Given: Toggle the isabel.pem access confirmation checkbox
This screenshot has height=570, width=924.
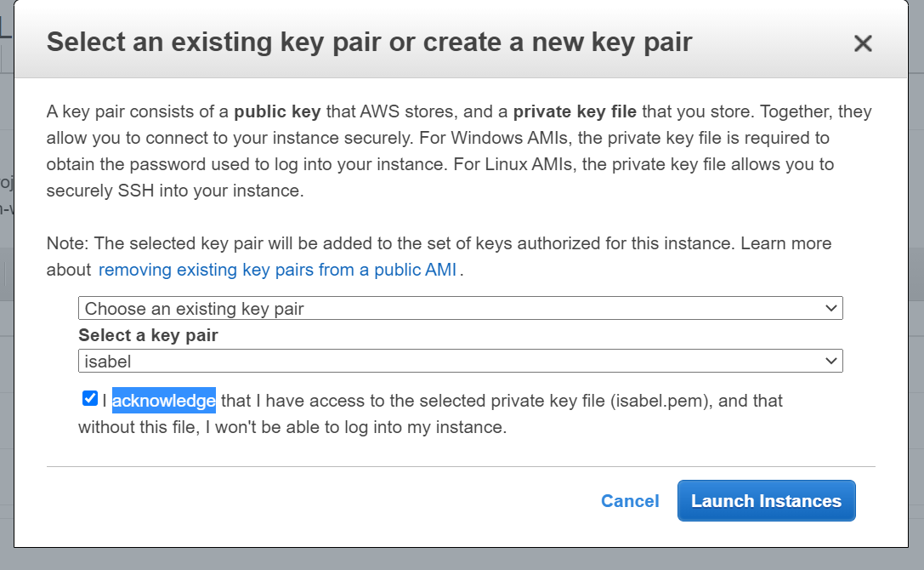Looking at the screenshot, I should pos(89,397).
